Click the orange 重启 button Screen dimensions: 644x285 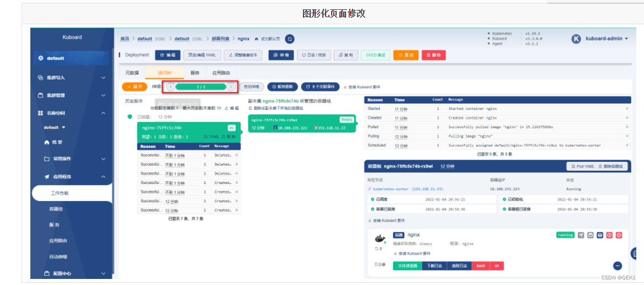tap(406, 55)
